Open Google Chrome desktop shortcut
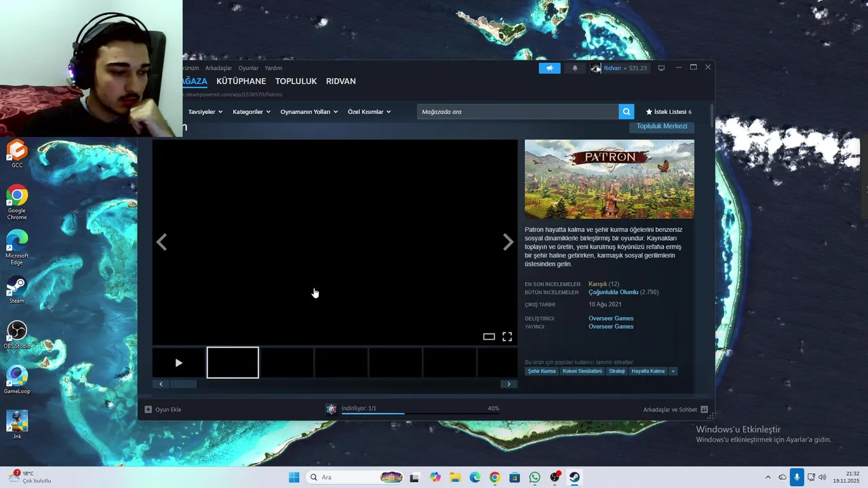 tap(17, 202)
